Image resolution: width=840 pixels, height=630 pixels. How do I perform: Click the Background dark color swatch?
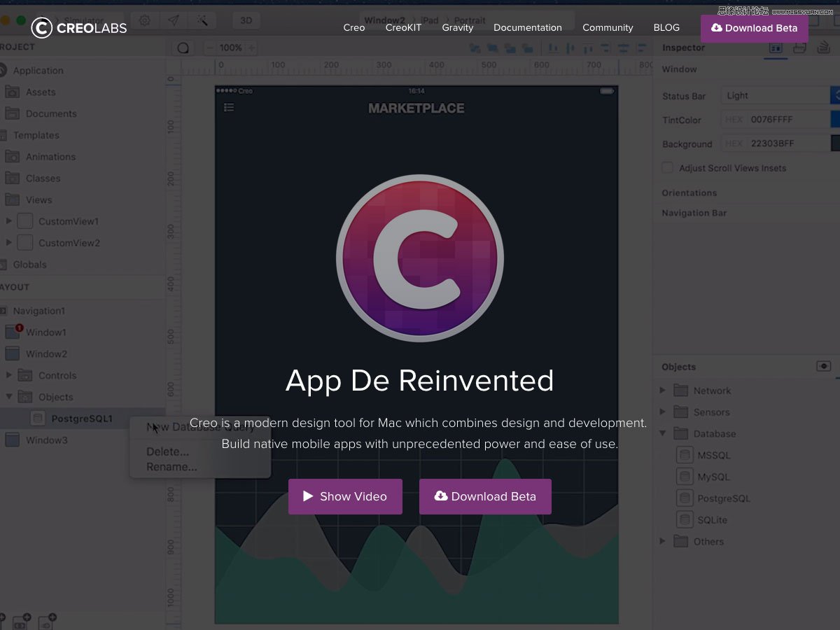(x=836, y=143)
